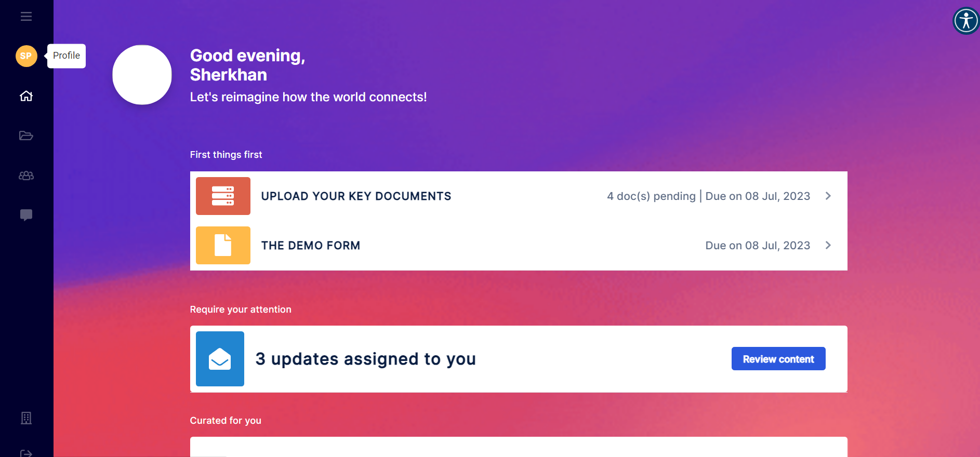Click the Profile tooltip label

click(67, 56)
